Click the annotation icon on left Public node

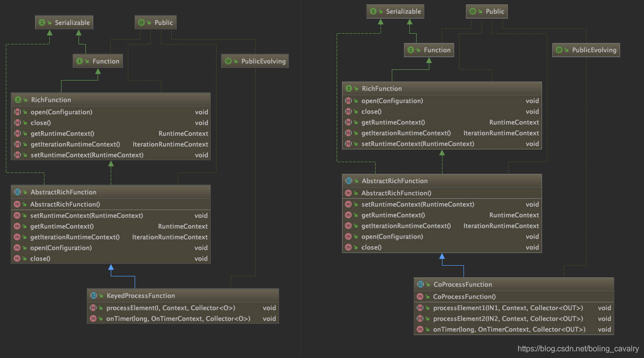[141, 22]
